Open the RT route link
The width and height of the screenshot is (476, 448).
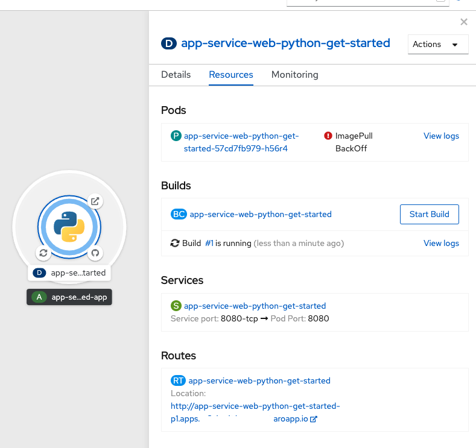coord(259,380)
